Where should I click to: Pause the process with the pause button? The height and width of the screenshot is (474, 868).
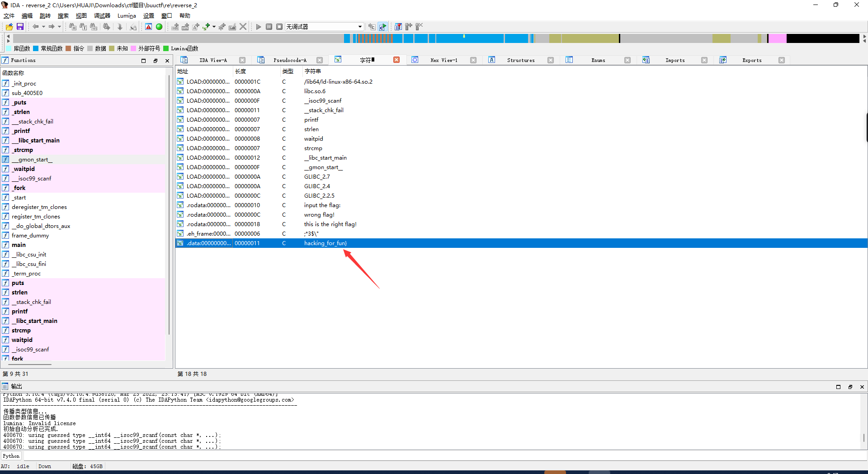point(269,27)
